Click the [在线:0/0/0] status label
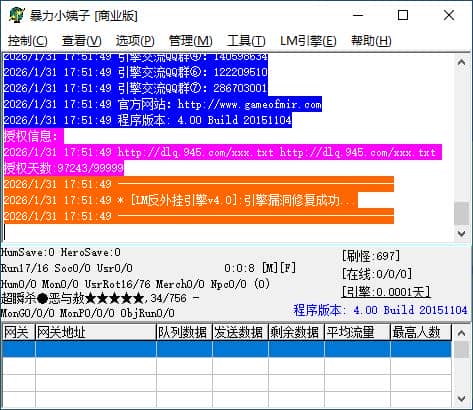The image size is (473, 410). pyautogui.click(x=377, y=274)
